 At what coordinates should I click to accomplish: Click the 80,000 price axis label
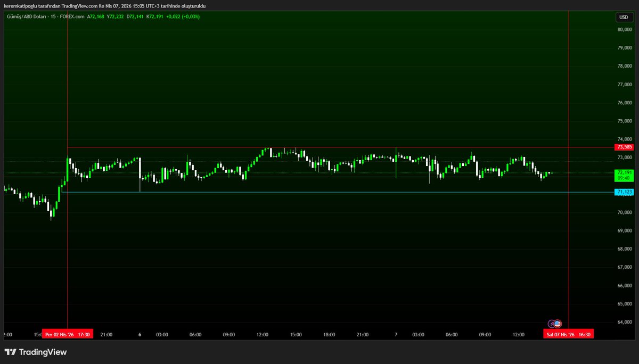coord(624,30)
